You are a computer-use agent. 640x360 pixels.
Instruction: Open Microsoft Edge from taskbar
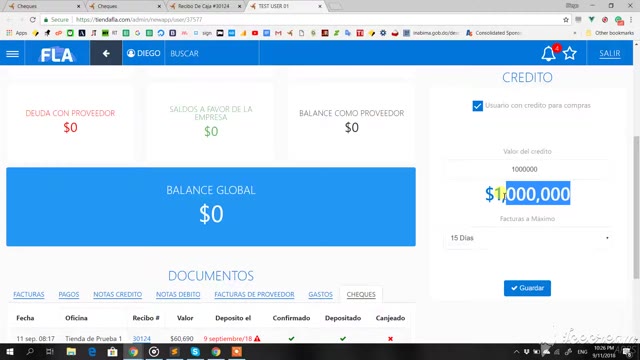pos(92,351)
